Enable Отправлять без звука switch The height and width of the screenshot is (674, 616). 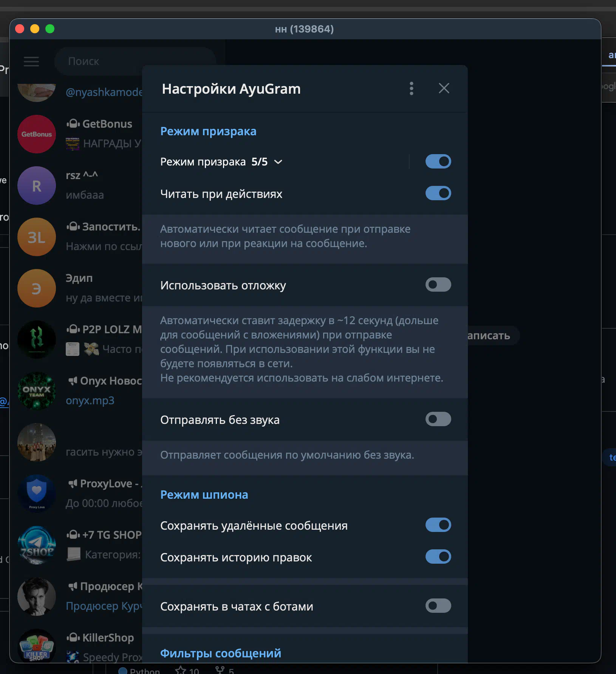pos(438,419)
